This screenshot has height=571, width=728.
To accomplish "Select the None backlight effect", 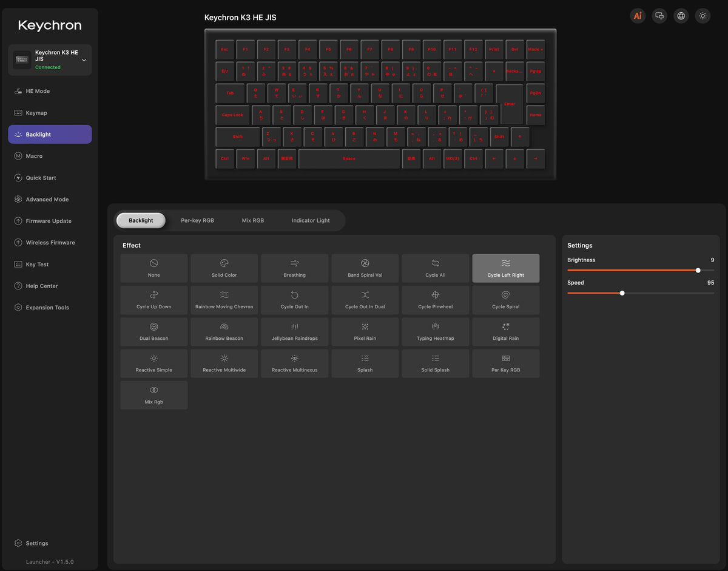I will 154,268.
